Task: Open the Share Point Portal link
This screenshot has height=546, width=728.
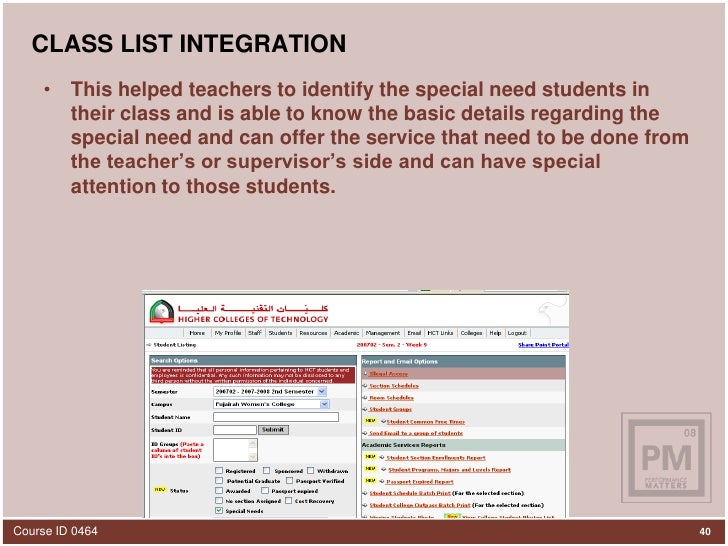Action: coord(543,345)
